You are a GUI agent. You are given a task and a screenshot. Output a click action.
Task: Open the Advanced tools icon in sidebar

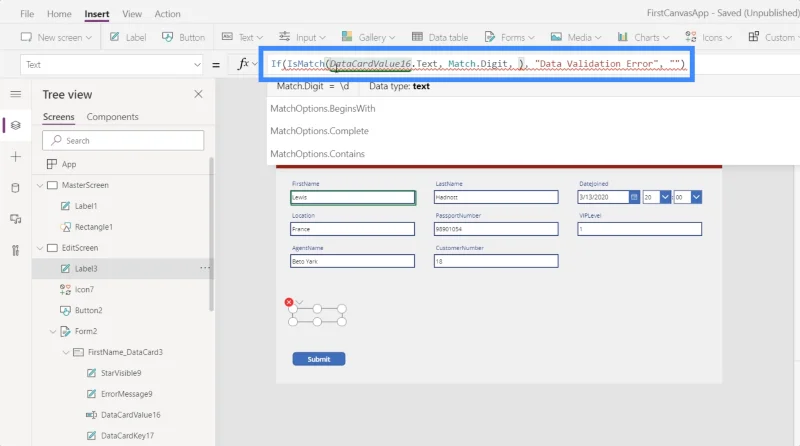click(x=16, y=251)
